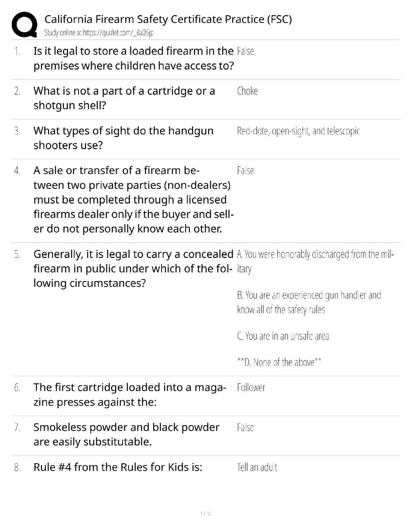Choose option C unsafe area answer
The image size is (411, 532).
[x=283, y=336]
